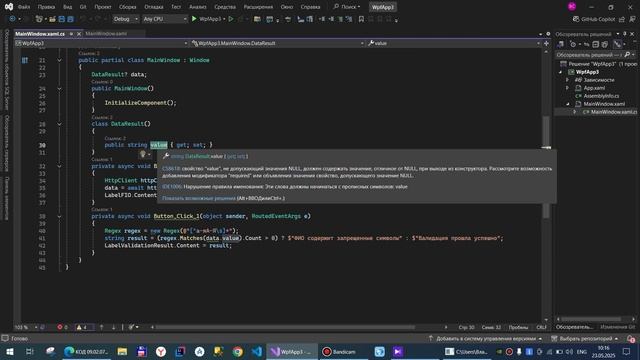Viewport: 640px width, 360px height.
Task: Switch to Изменения Git bottom tab
Action: [618, 327]
